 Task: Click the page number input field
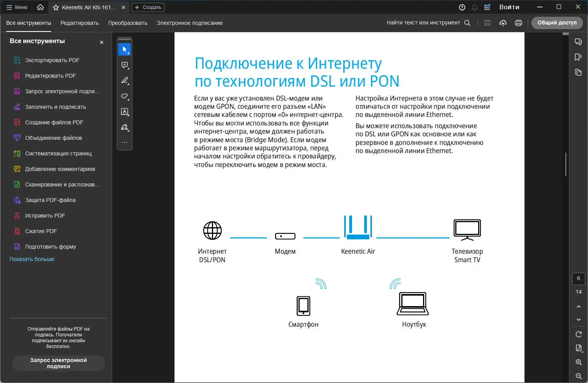pos(579,279)
